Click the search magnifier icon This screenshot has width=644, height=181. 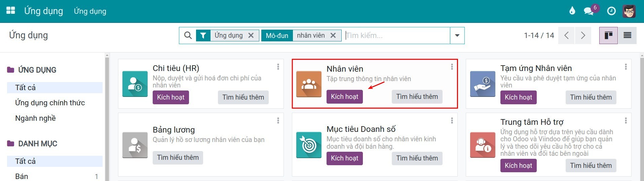(188, 35)
